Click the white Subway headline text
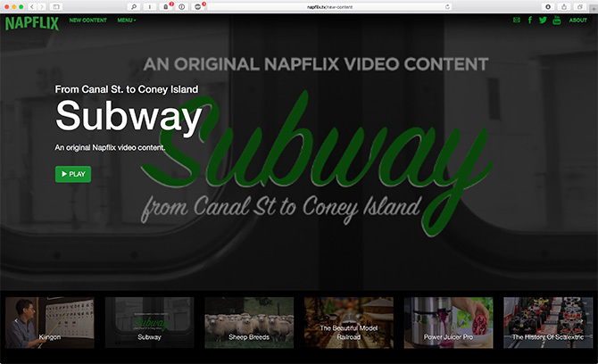This screenshot has height=364, width=598. point(129,117)
